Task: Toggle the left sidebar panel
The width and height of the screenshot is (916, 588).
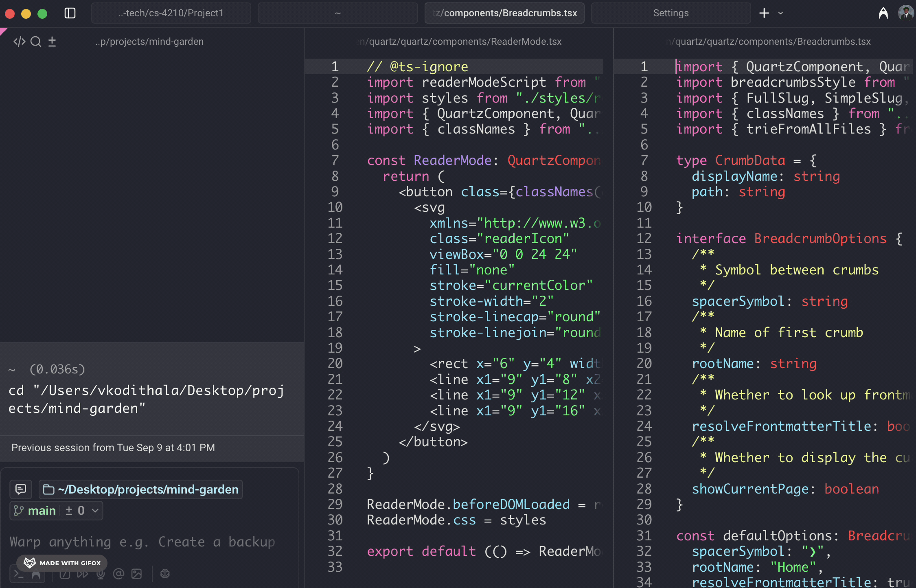Action: pyautogui.click(x=70, y=13)
